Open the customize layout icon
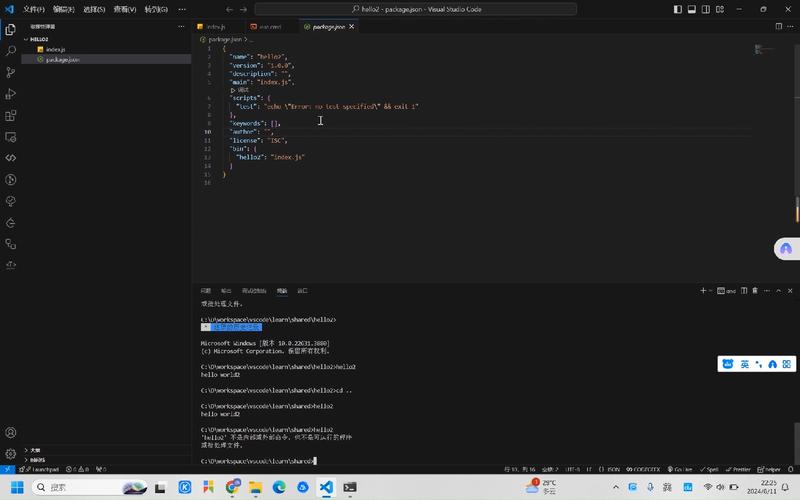Screen dimensions: 800x500 (x=720, y=9)
